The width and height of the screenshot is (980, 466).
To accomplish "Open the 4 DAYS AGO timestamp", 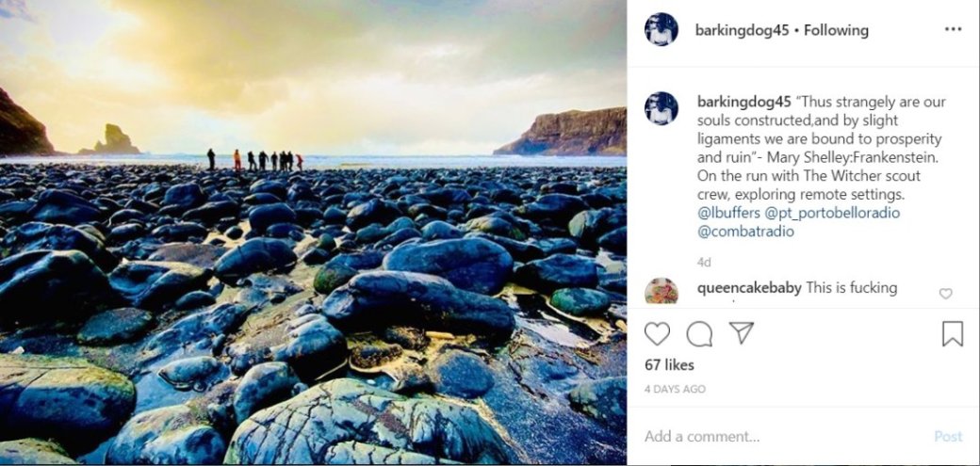I will click(675, 389).
